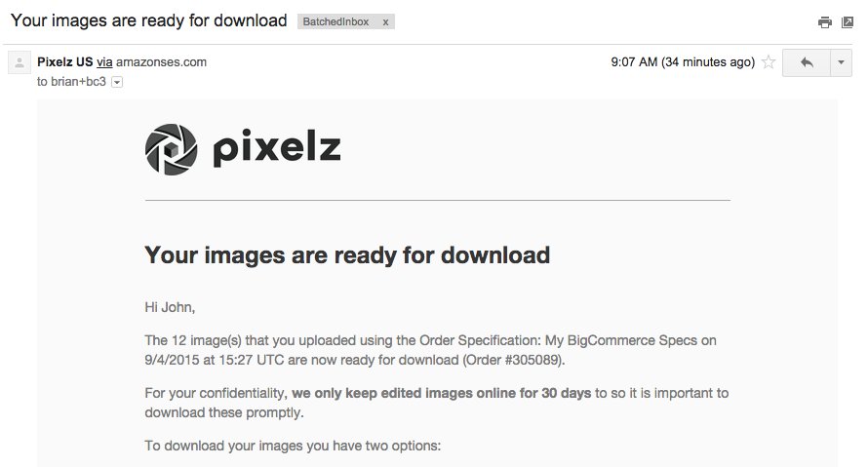Click the Pixelz aperture logo icon

coord(171,150)
